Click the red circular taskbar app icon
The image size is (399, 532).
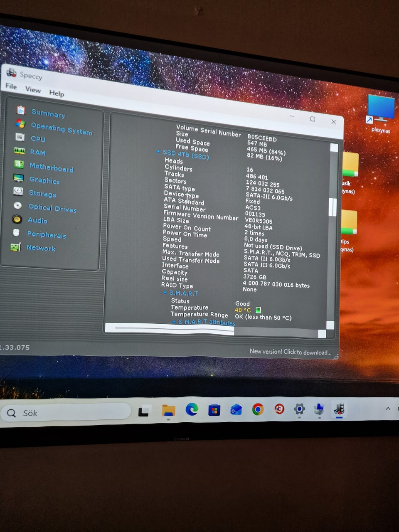279,409
